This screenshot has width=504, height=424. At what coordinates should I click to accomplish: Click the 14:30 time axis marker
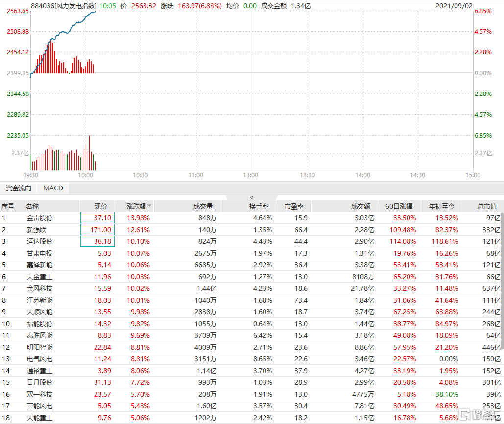(x=417, y=175)
